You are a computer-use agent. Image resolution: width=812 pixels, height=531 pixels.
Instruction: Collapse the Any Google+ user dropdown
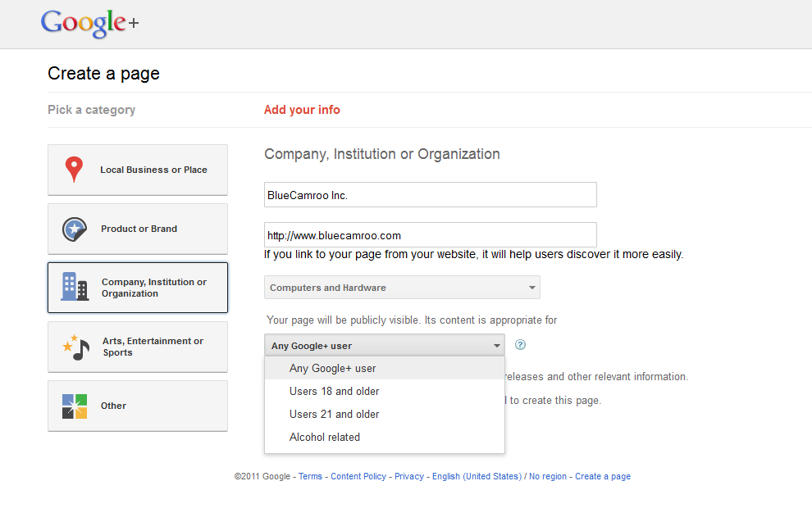(x=384, y=345)
